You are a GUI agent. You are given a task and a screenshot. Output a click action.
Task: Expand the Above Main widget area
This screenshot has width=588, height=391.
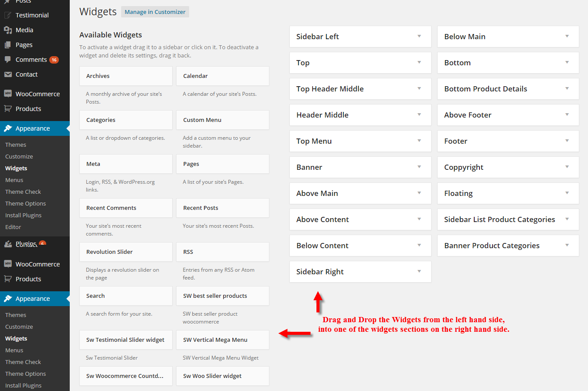(x=360, y=193)
